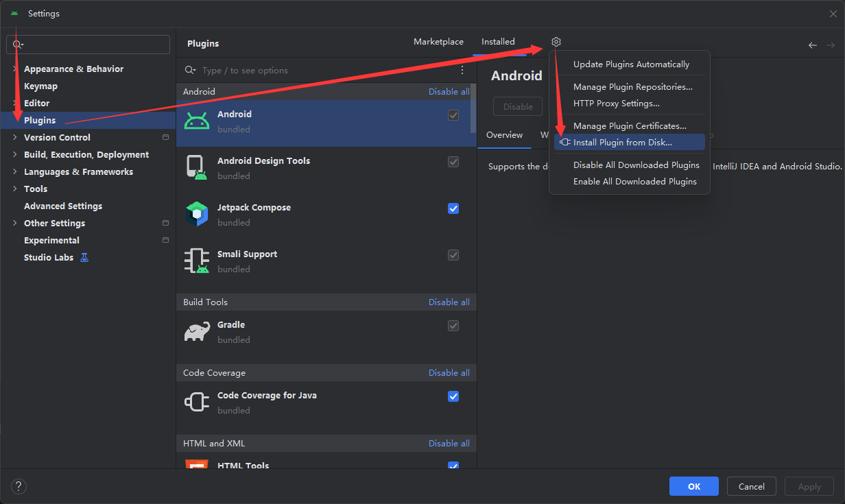Click the Gradle elephant icon

197,332
